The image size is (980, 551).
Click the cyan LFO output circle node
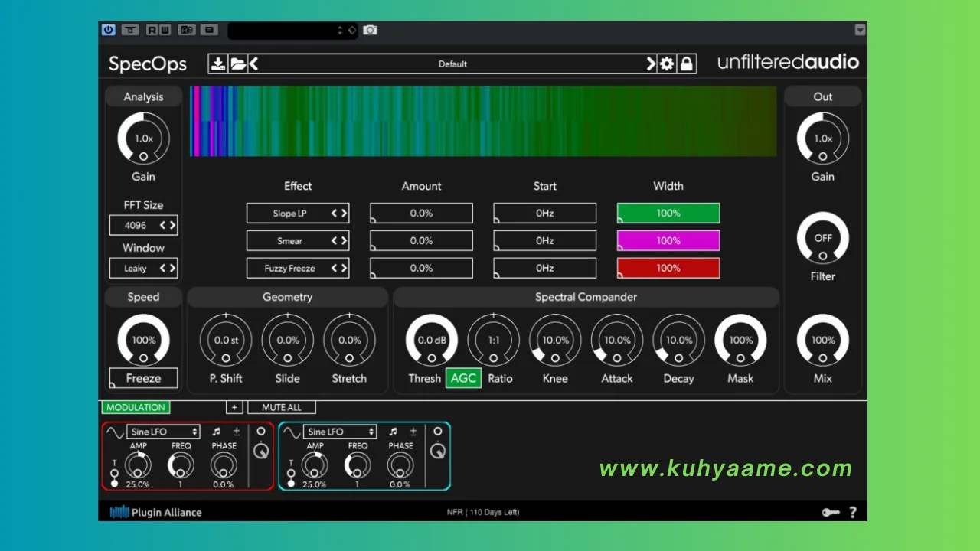click(x=437, y=432)
